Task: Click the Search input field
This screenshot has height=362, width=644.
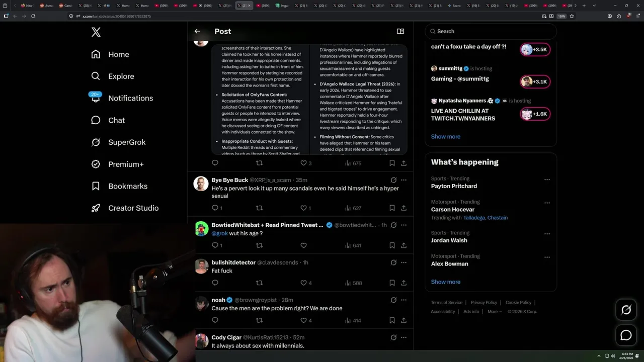Action: click(x=491, y=31)
